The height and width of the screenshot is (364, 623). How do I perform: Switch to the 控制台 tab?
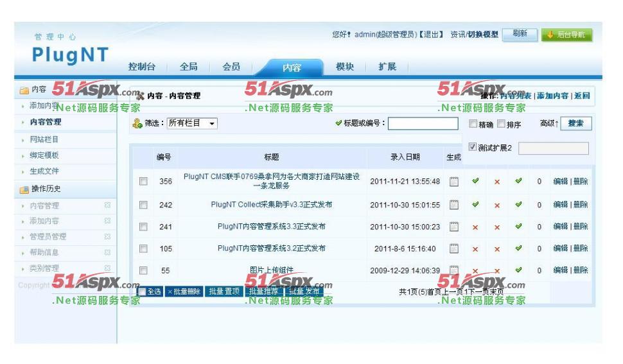click(x=142, y=67)
